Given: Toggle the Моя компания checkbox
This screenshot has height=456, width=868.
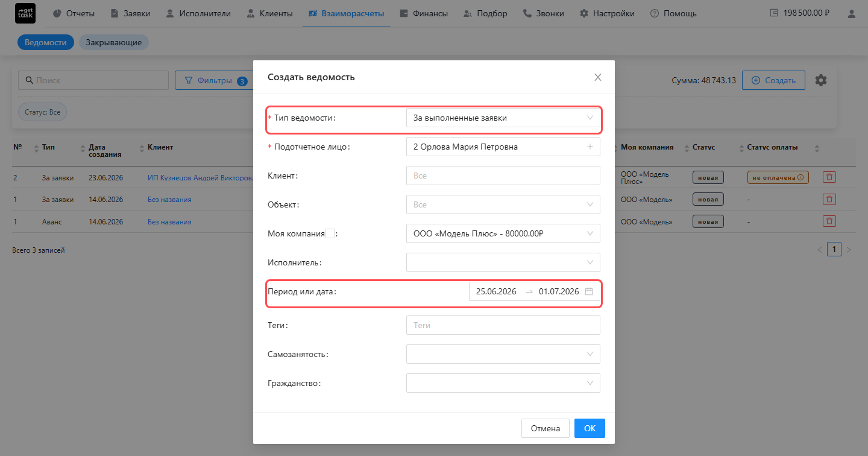Looking at the screenshot, I should click(330, 233).
